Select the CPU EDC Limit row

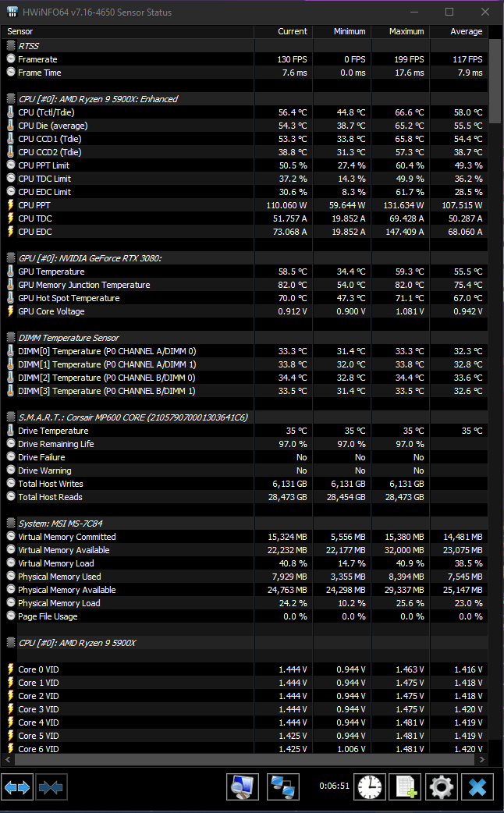click(245, 192)
